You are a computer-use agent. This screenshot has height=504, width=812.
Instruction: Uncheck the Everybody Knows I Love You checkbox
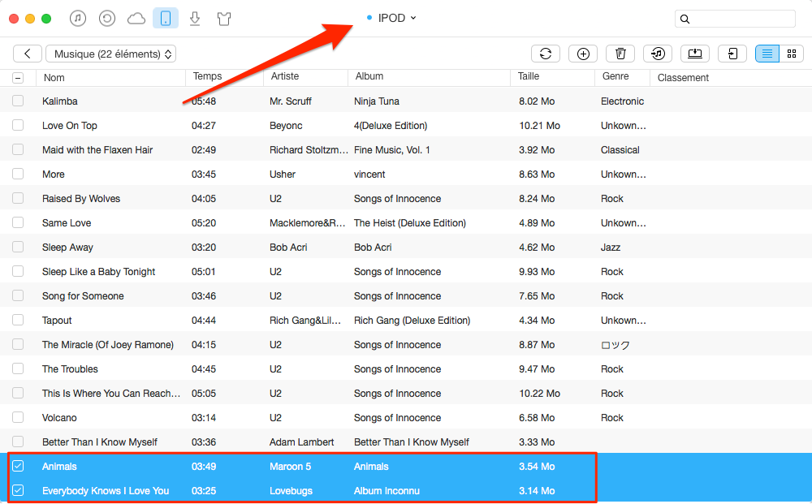click(18, 490)
